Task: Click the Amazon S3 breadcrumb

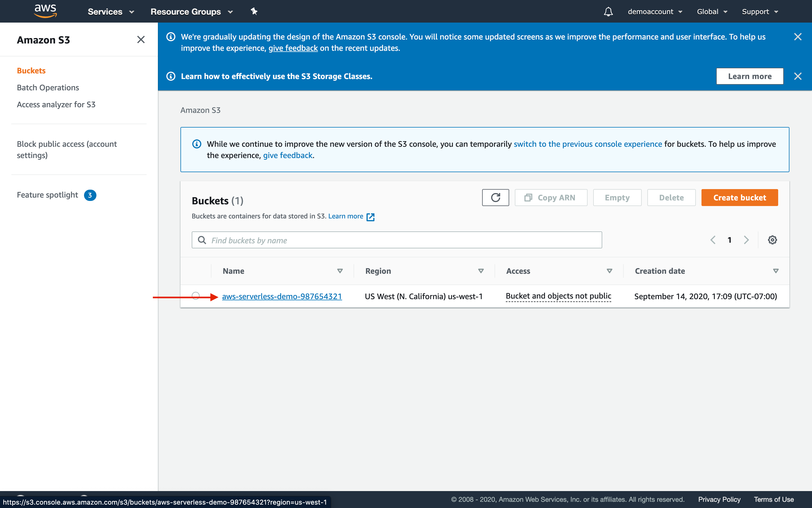Action: [200, 110]
